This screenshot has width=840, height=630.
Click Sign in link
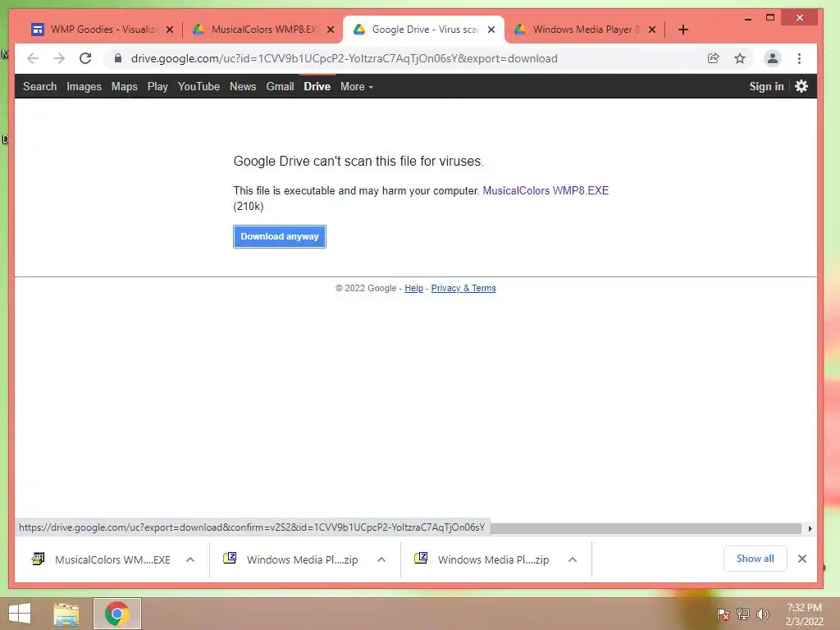(766, 86)
